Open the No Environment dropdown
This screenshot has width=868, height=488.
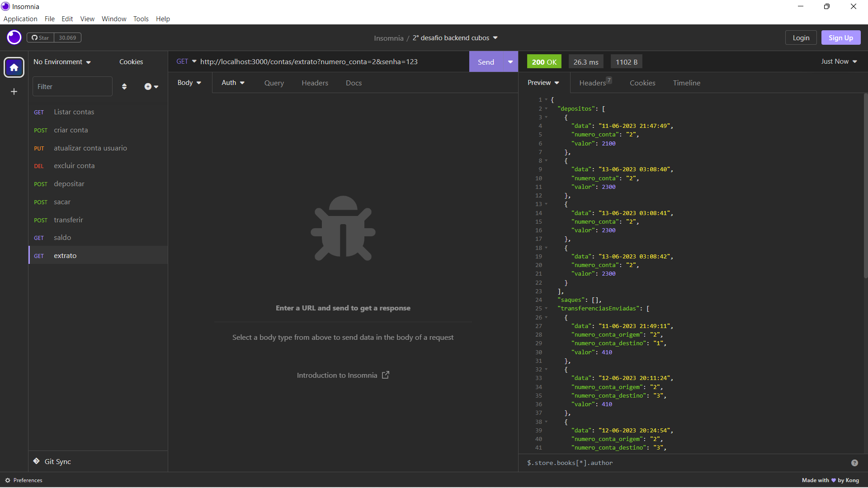tap(62, 62)
